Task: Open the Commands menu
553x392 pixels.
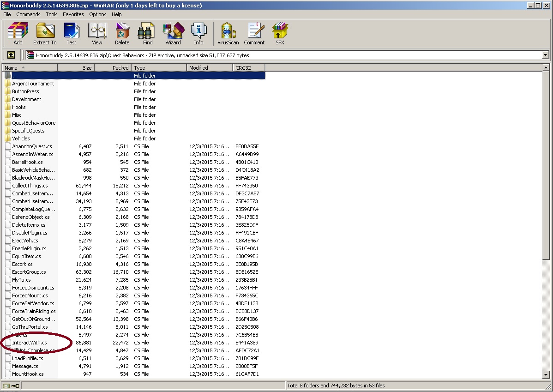Action: point(28,14)
